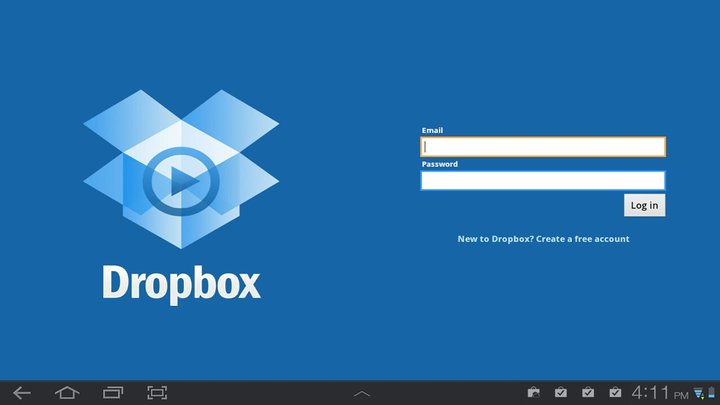
Task: Check the Wi-Fi signal status icon
Action: pyautogui.click(x=699, y=394)
